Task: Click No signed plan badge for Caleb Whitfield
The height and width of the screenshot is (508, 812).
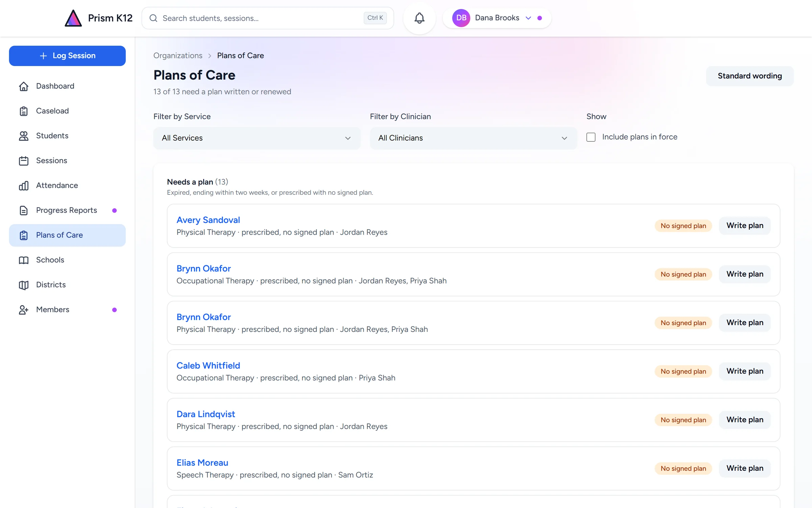Action: pos(683,371)
